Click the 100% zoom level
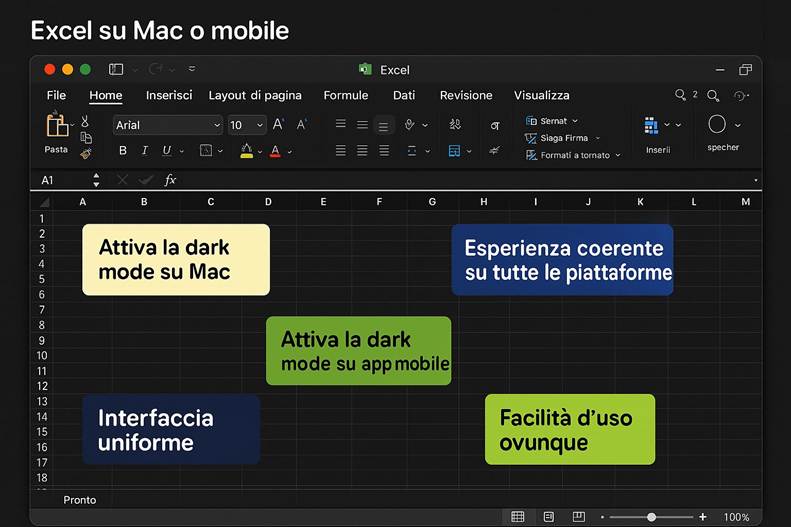 (x=737, y=517)
